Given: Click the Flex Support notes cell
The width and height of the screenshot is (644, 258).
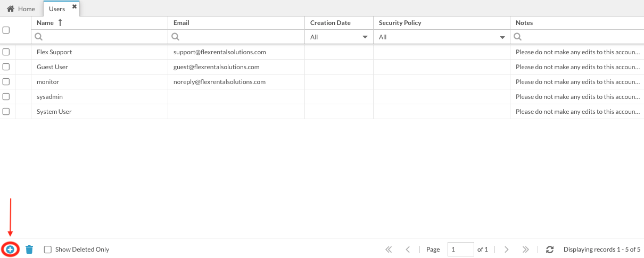Looking at the screenshot, I should pyautogui.click(x=577, y=52).
